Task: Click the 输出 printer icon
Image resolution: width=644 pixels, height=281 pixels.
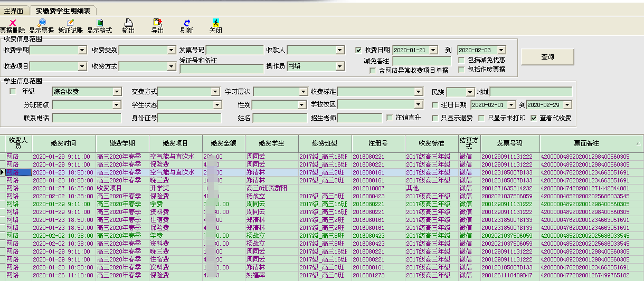Action: [128, 23]
